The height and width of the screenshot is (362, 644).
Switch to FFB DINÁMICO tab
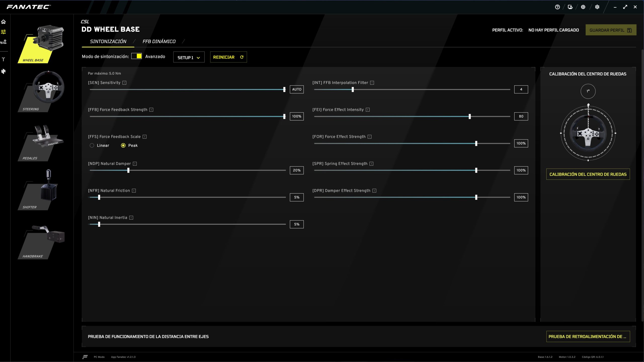click(159, 41)
